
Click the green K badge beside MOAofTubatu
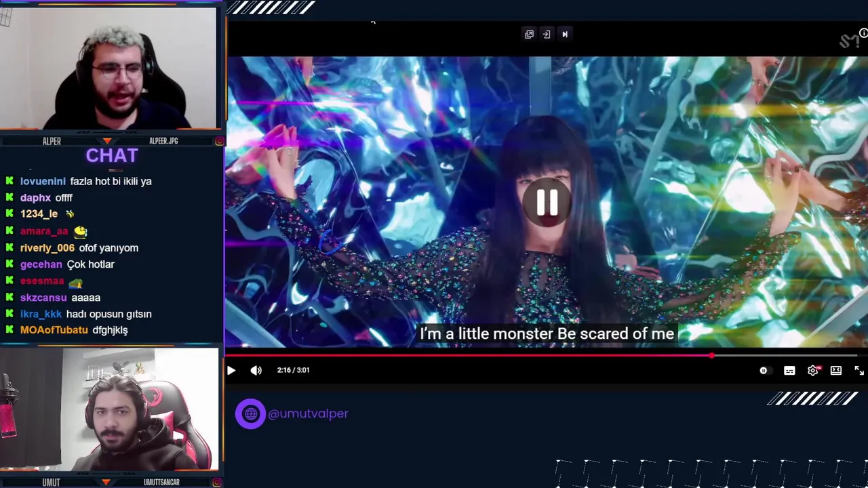pos(9,329)
